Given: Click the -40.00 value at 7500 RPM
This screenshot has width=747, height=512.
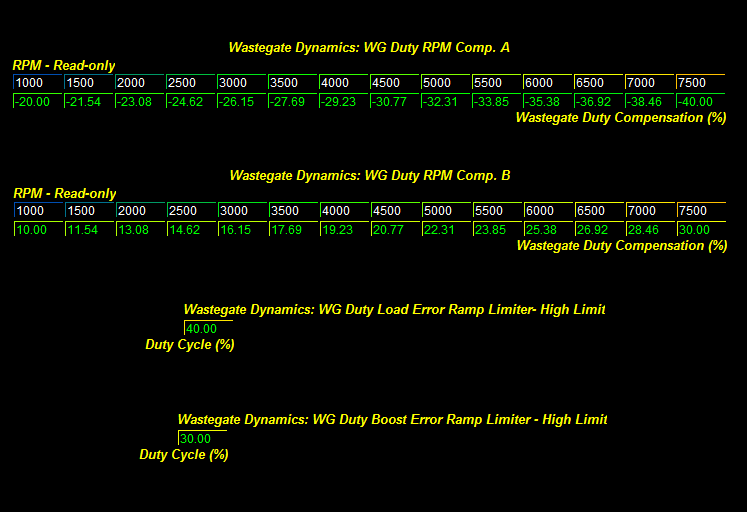Looking at the screenshot, I should click(x=700, y=101).
